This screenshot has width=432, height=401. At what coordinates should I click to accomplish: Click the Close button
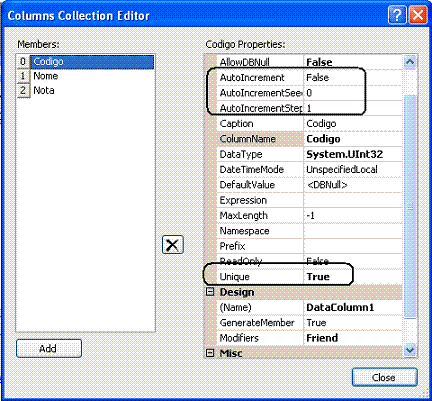pos(384,377)
